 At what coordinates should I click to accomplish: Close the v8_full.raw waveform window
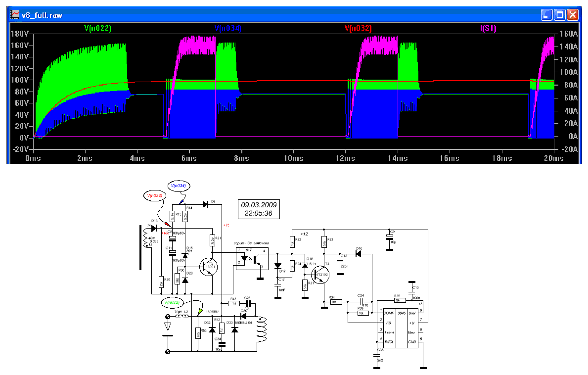coord(573,15)
